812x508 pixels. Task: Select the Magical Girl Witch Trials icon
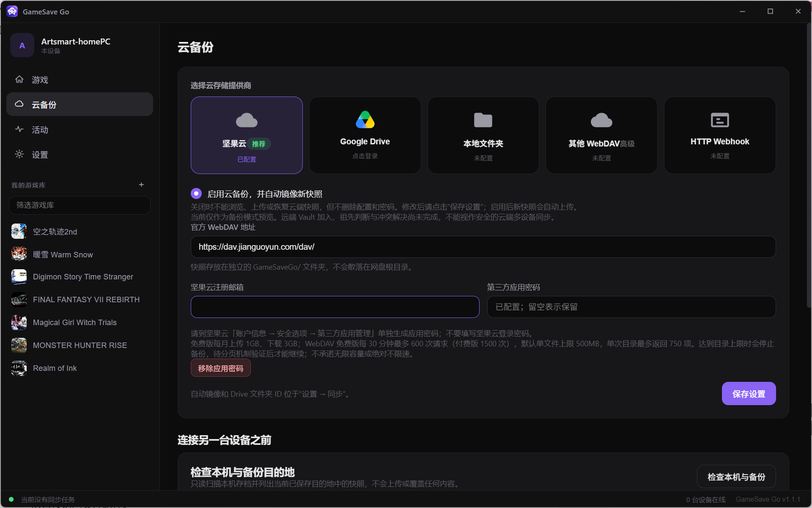click(19, 323)
